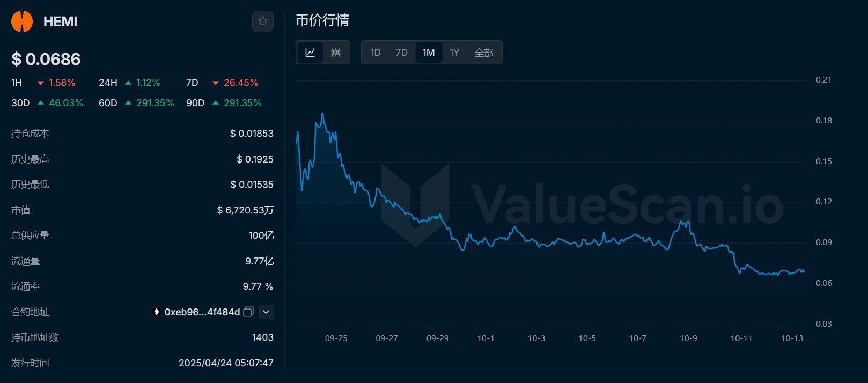The image size is (868, 383).
Task: Click the 10-9 date label on axis
Action: [688, 338]
